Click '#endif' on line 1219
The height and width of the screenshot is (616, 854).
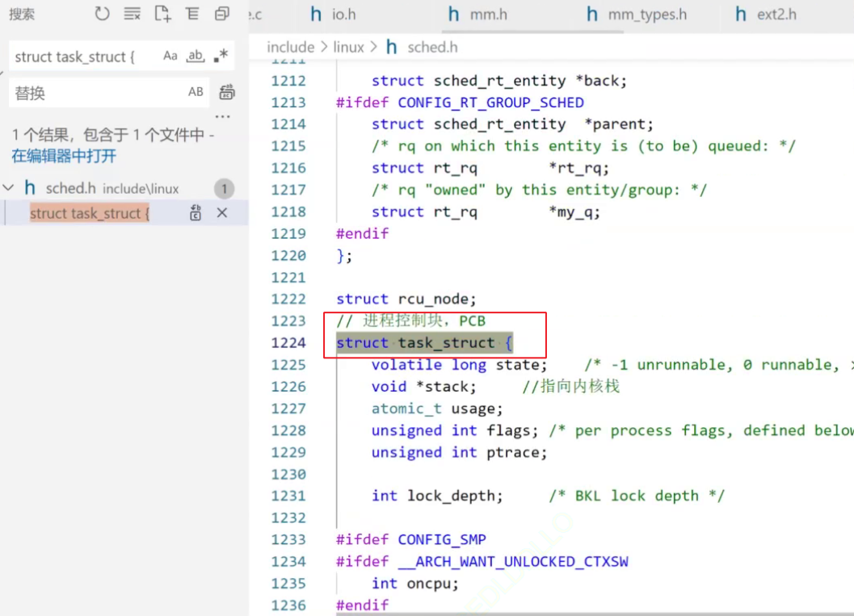coord(362,233)
